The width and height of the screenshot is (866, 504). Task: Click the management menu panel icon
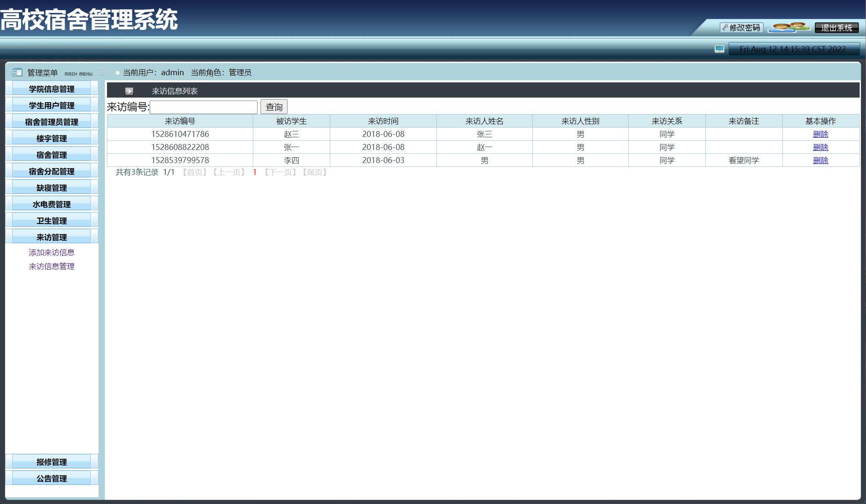tap(17, 72)
